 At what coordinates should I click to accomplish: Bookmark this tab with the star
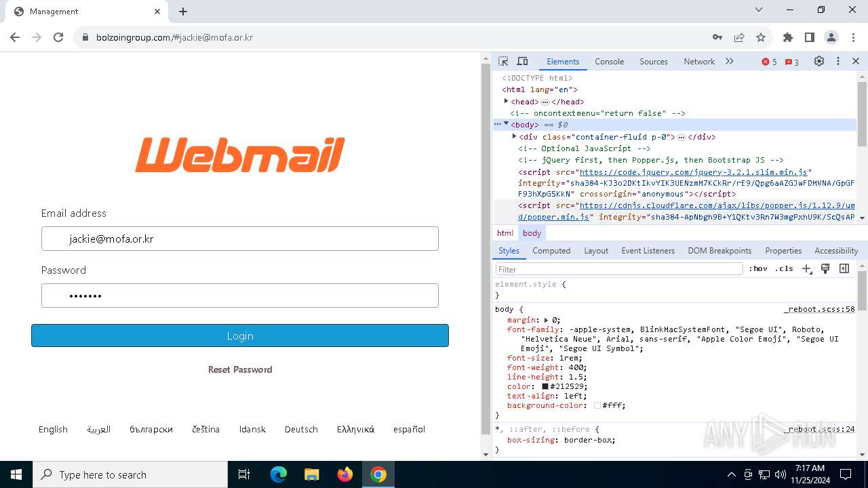(x=761, y=37)
